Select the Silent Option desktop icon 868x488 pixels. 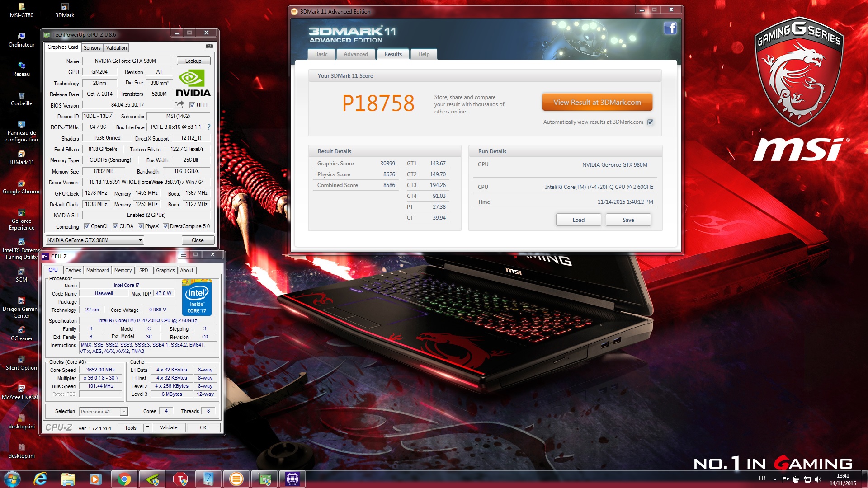pos(21,363)
